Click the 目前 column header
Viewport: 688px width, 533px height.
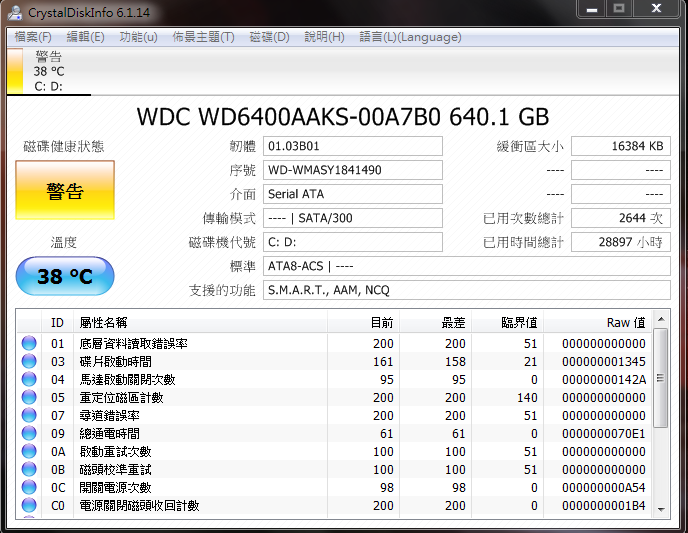[x=363, y=322]
